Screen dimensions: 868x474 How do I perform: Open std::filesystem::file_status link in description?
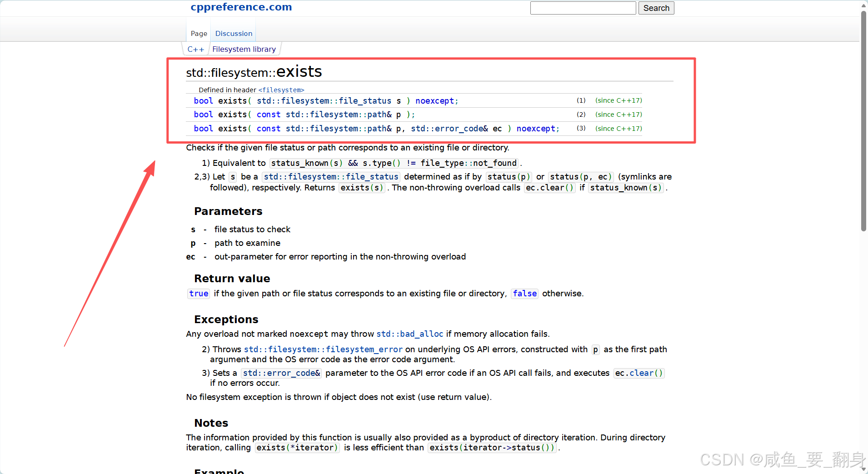(x=331, y=177)
